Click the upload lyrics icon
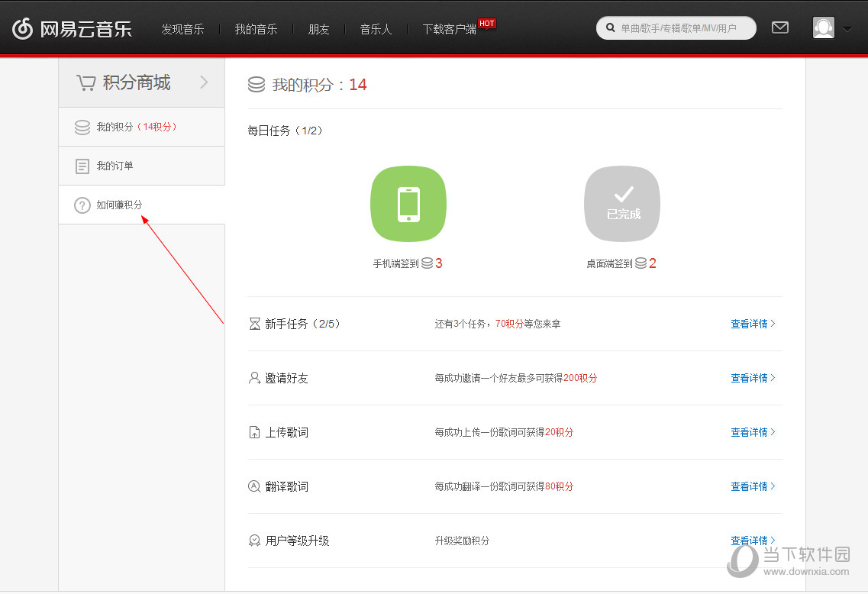 click(254, 431)
